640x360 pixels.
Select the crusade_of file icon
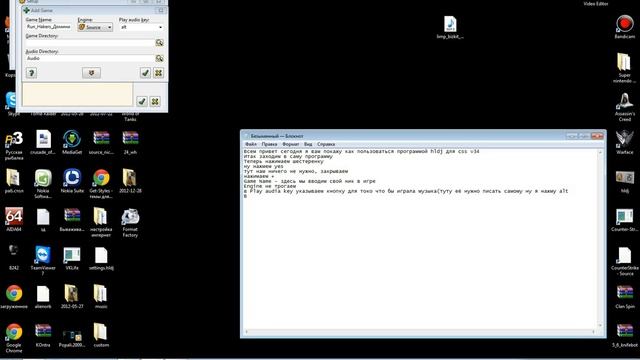[x=43, y=142]
